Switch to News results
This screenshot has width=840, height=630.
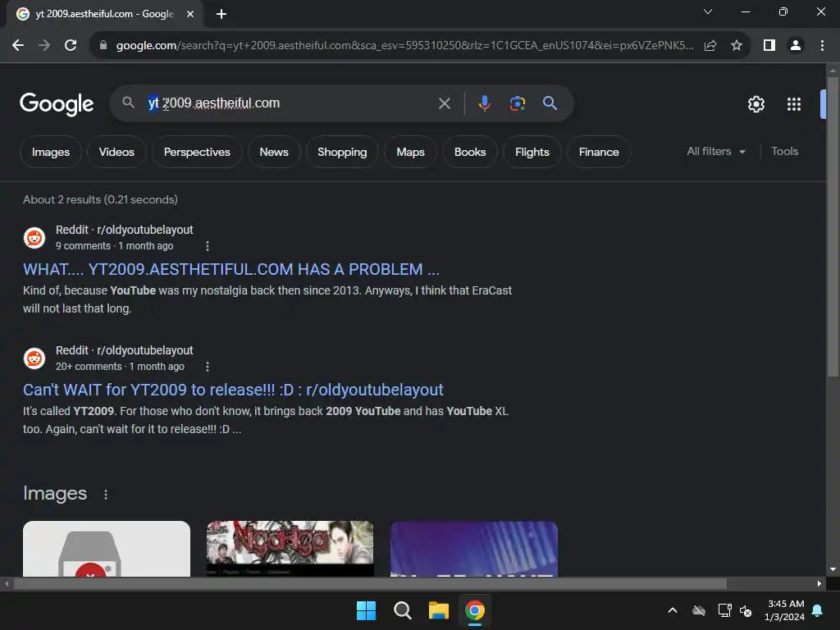click(x=274, y=152)
